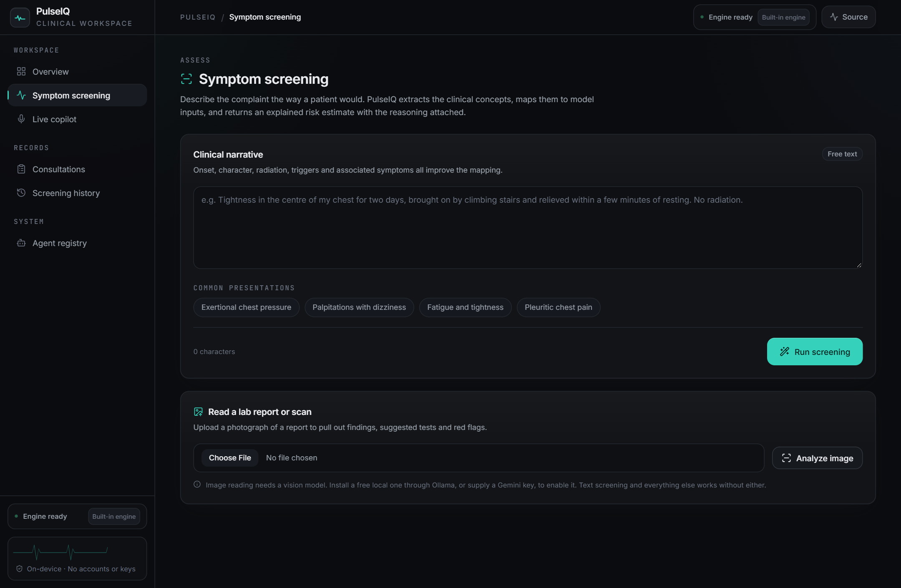The width and height of the screenshot is (901, 588).
Task: Click the Agent registry robot icon
Action: point(21,243)
